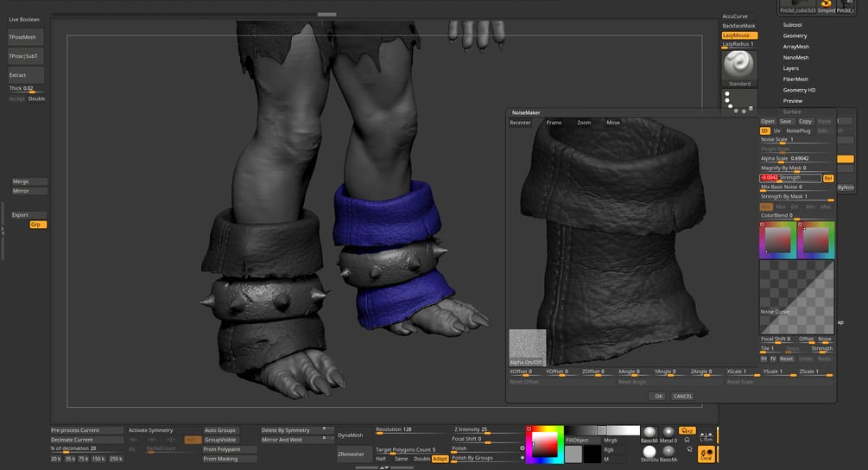This screenshot has height=470, width=868.
Task: Click Zoom in NoiseMaker preview bar
Action: pos(584,123)
